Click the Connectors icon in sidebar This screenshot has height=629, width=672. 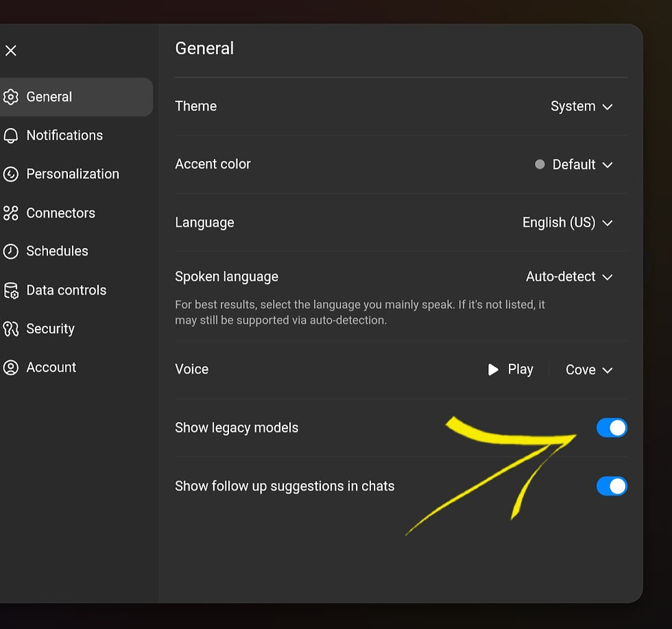11,213
